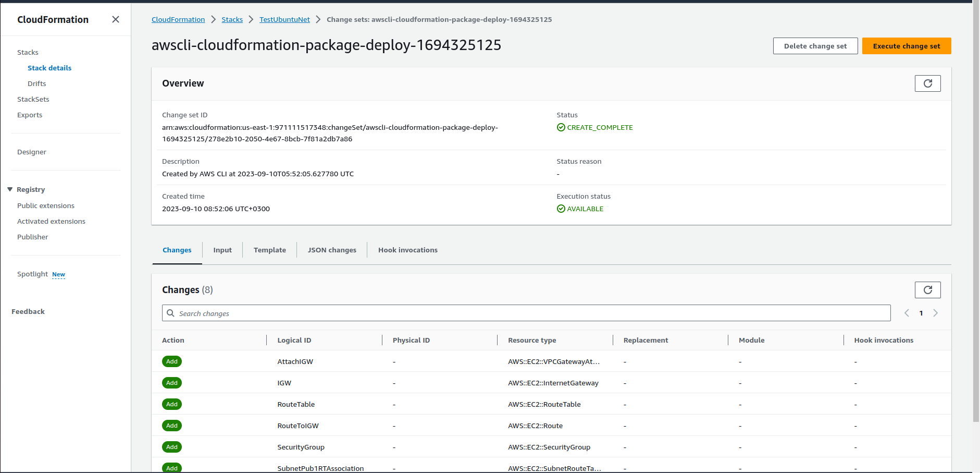Open Publisher in Registry
The height and width of the screenshot is (473, 980).
32,237
